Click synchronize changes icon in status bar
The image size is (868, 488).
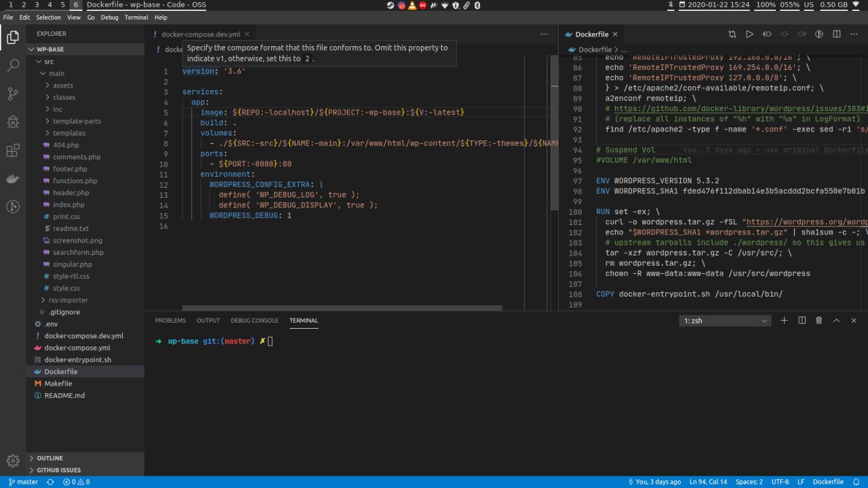coord(50,482)
